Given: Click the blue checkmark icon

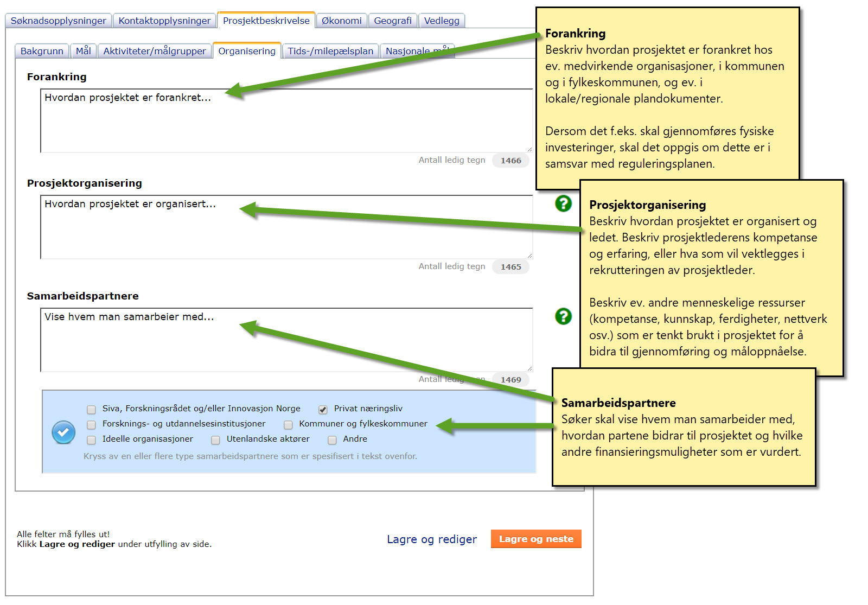Looking at the screenshot, I should click(x=63, y=432).
